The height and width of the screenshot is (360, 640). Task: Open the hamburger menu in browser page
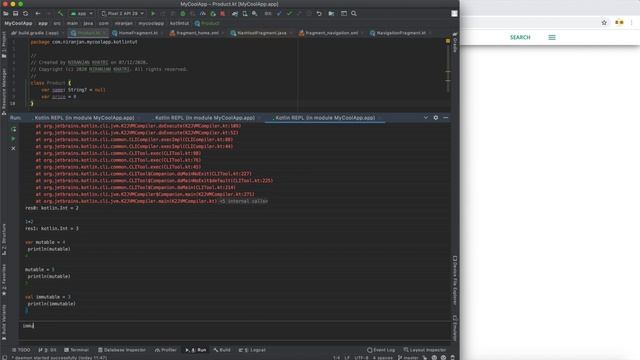tap(552, 37)
